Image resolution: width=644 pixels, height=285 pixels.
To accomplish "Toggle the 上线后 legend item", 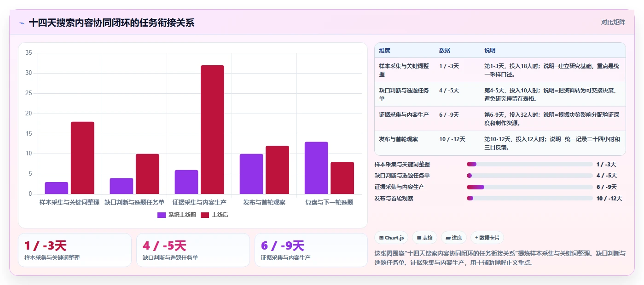I will point(215,215).
